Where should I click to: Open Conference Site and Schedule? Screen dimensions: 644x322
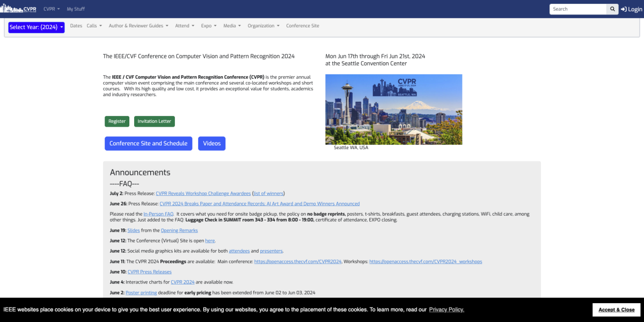(148, 143)
